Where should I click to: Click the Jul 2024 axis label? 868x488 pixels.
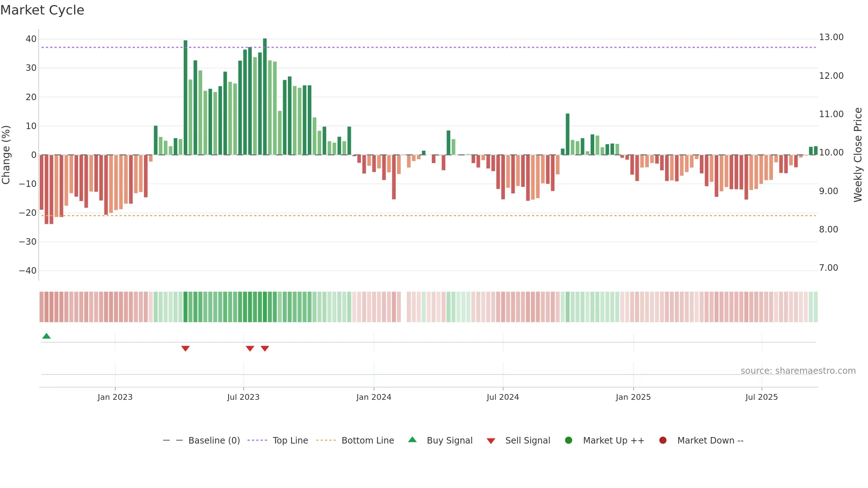click(503, 397)
